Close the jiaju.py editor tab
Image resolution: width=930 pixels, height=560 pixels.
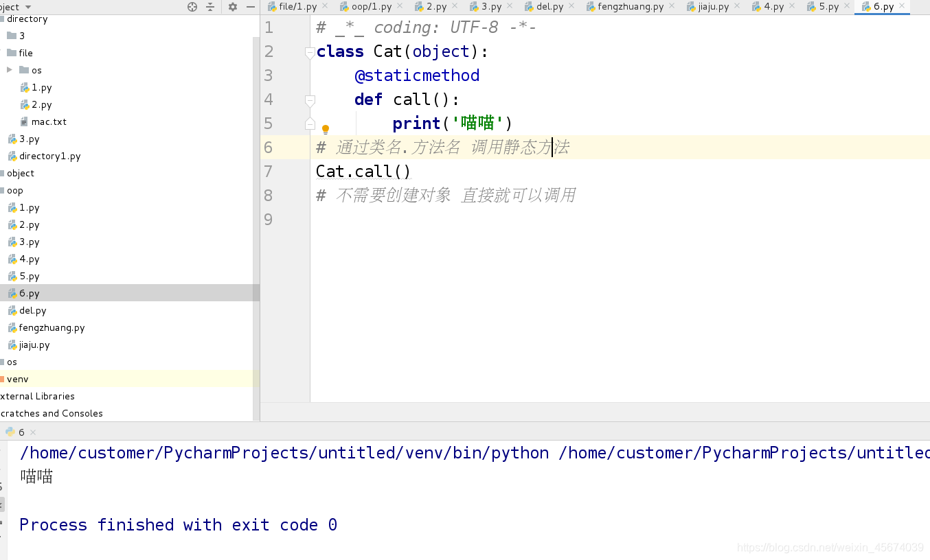(x=737, y=6)
